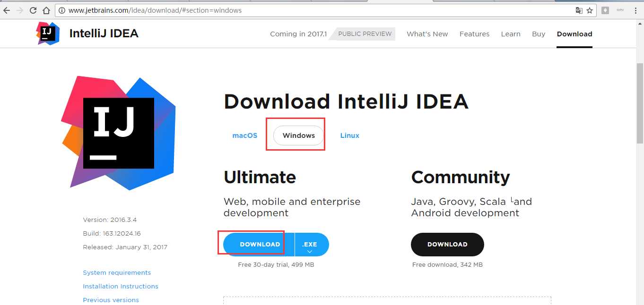Switch to the macOS download tab

245,136
